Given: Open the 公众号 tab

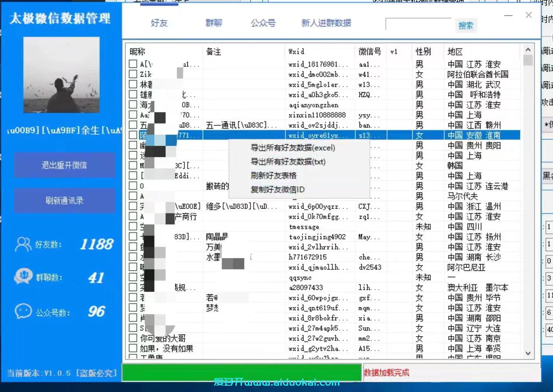Looking at the screenshot, I should click(263, 23).
